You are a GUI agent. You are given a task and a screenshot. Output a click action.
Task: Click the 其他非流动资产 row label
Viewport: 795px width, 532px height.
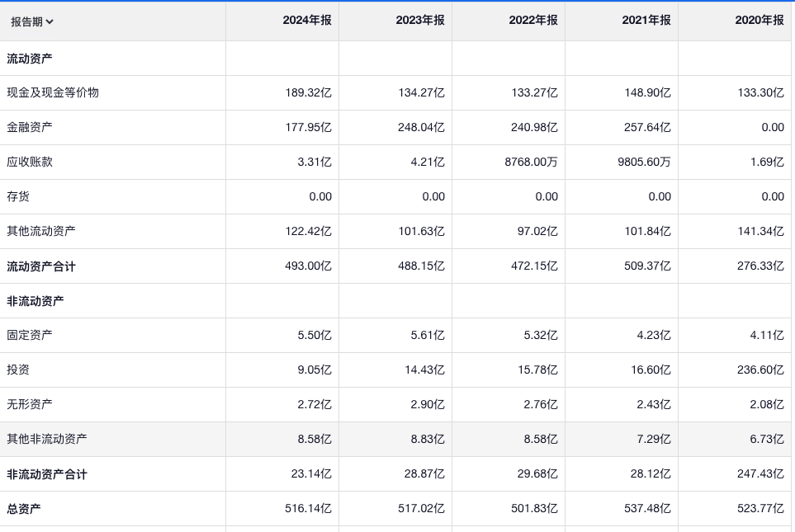tap(47, 439)
